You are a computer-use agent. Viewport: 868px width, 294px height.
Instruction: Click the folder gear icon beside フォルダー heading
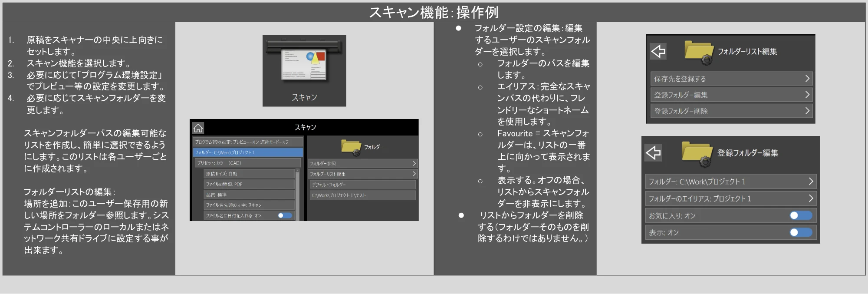(x=352, y=148)
